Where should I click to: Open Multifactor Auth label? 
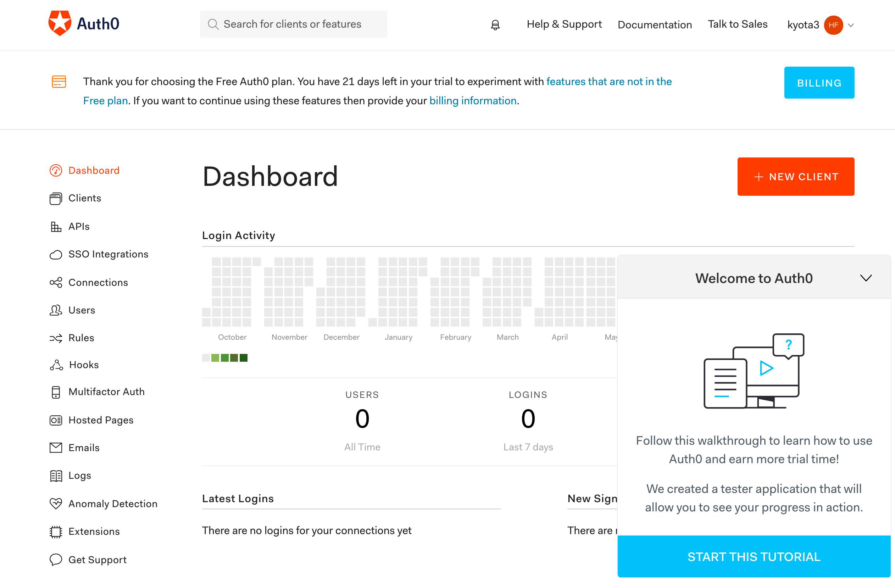tap(106, 392)
